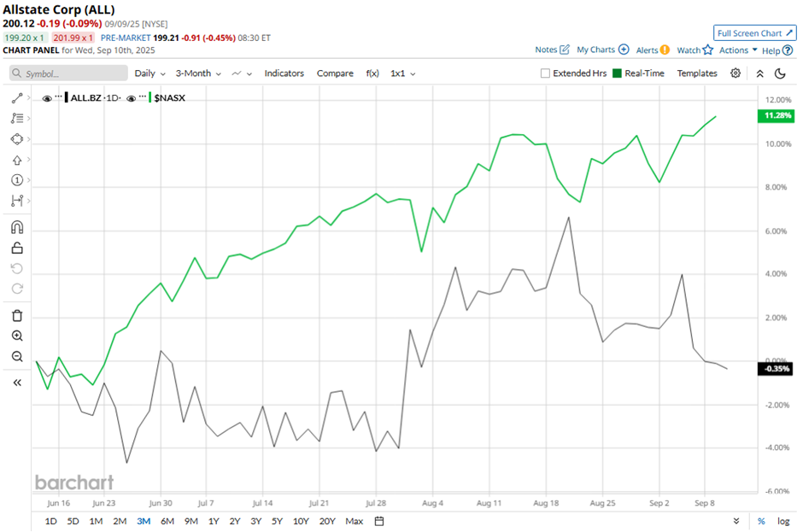Image resolution: width=803 pixels, height=532 pixels.
Task: Switch the axis to percent scale
Action: click(761, 521)
